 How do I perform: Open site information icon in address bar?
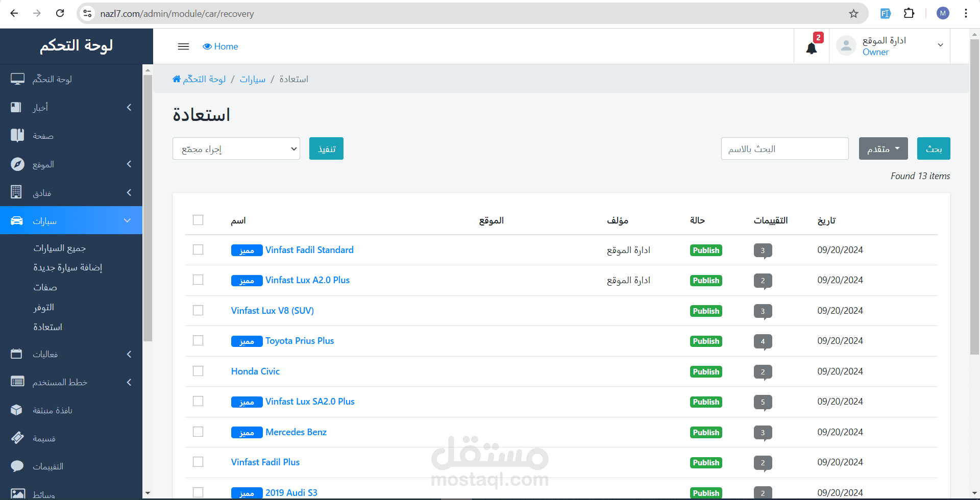[88, 14]
